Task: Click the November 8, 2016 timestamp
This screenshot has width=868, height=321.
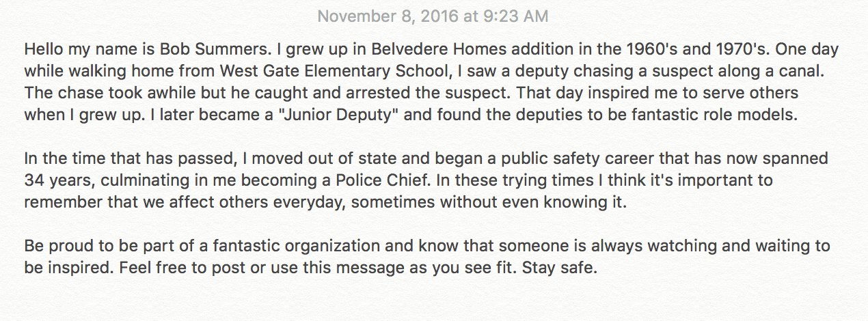Action: [433, 15]
